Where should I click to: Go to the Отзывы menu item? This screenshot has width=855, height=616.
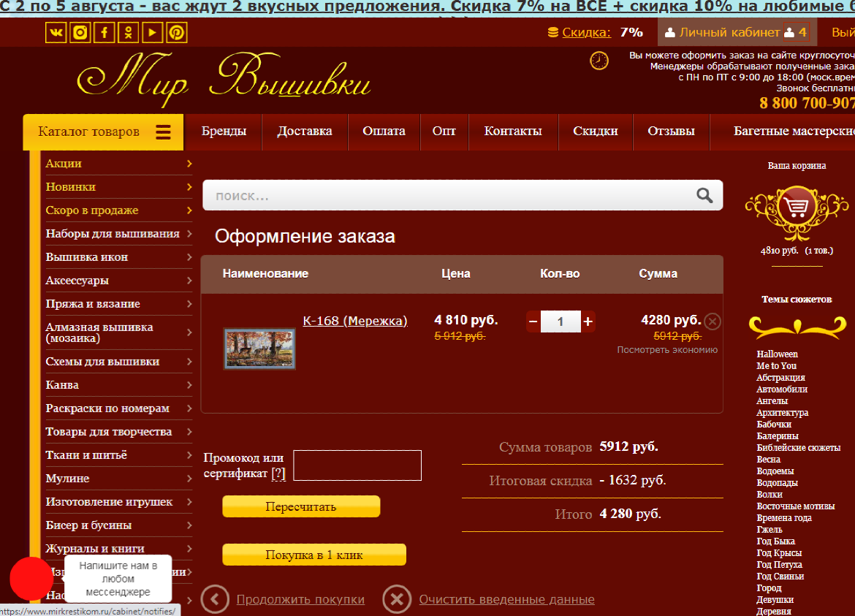671,132
